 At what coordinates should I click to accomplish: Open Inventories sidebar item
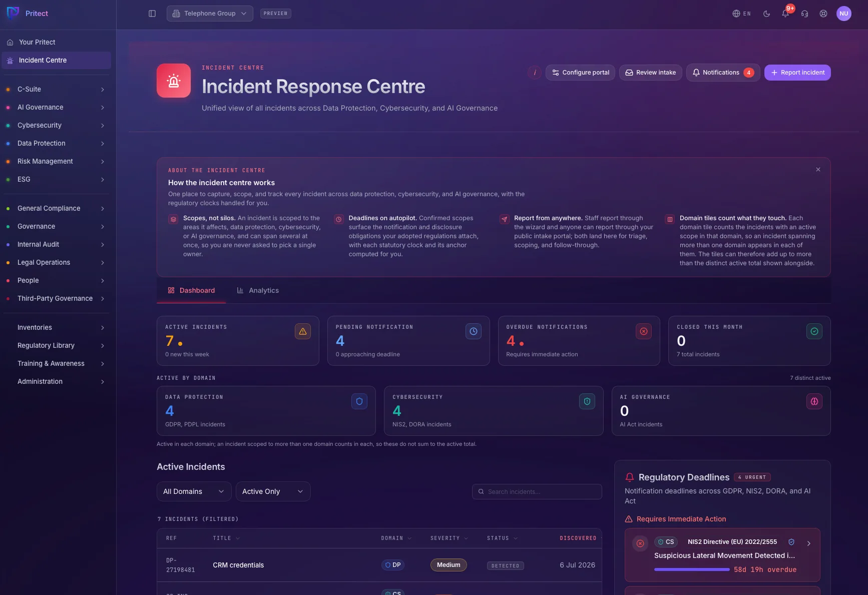click(56, 327)
